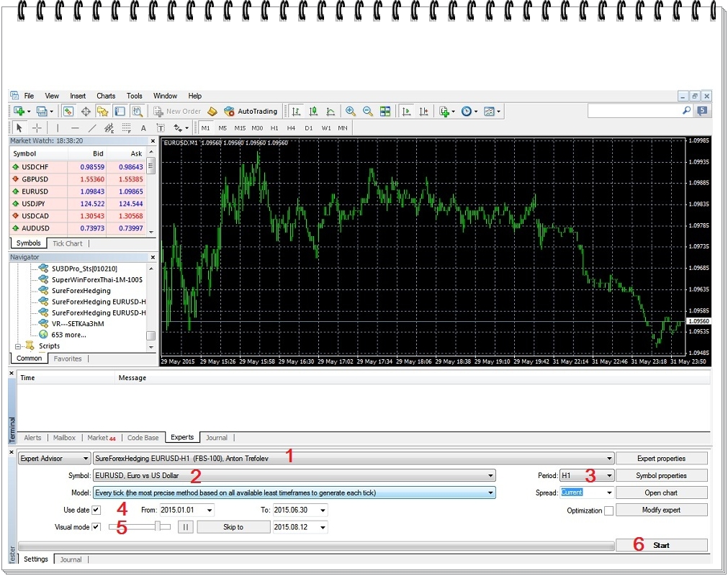
Task: Toggle chart shift icon
Action: click(423, 112)
